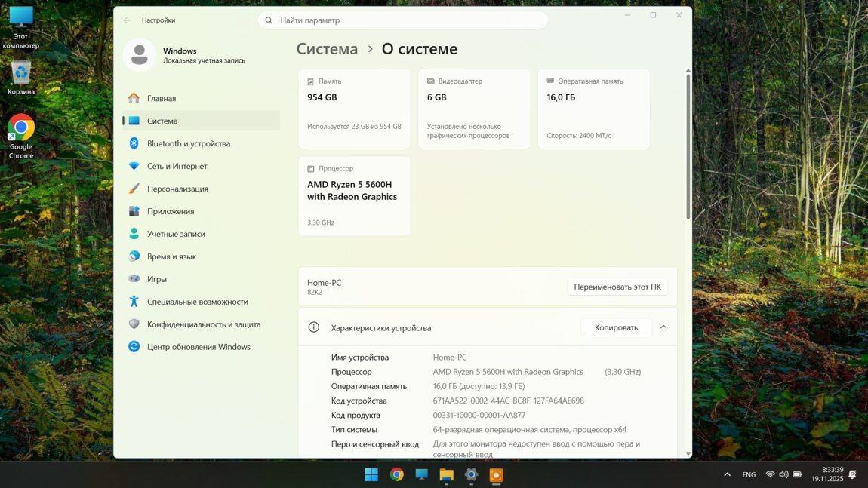Click the settings search field

403,20
